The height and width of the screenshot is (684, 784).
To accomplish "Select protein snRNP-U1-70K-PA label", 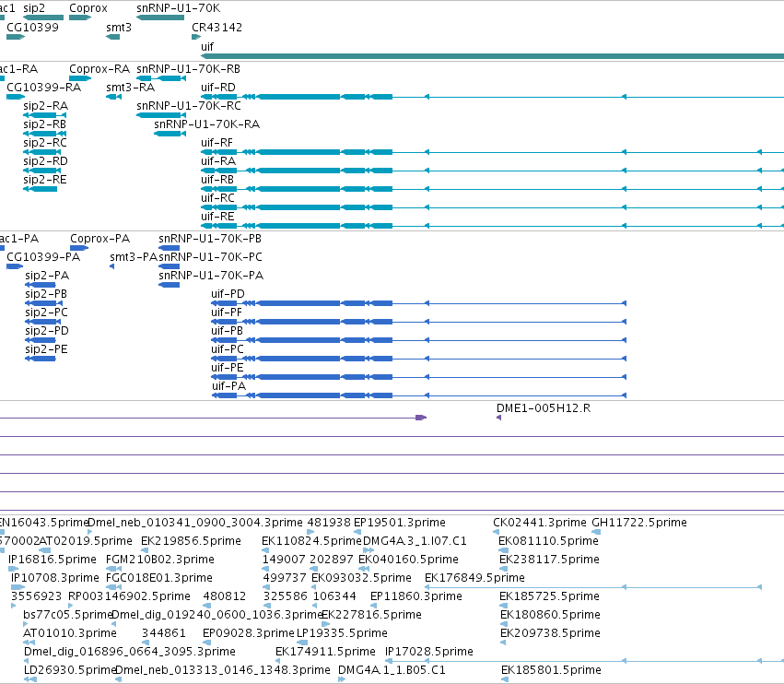I will (211, 276).
